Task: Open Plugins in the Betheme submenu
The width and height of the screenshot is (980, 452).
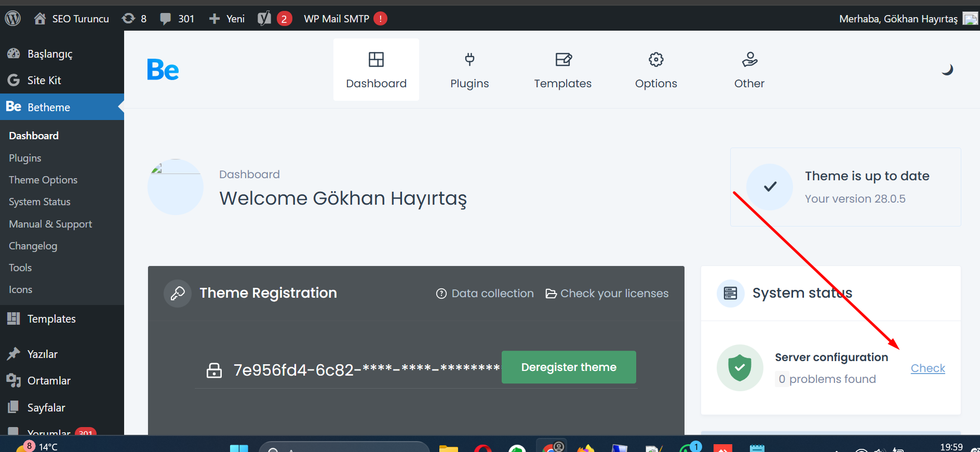Action: point(25,158)
